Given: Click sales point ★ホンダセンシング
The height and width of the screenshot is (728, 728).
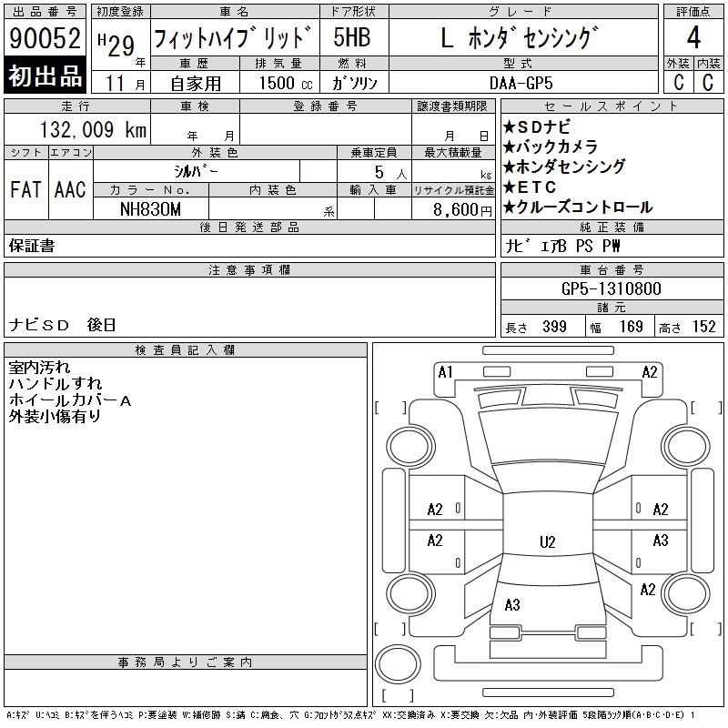Looking at the screenshot, I should click(564, 167).
